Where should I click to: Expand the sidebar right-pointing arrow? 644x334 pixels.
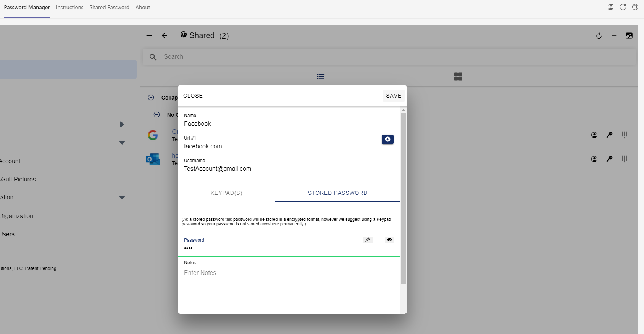pos(122,124)
